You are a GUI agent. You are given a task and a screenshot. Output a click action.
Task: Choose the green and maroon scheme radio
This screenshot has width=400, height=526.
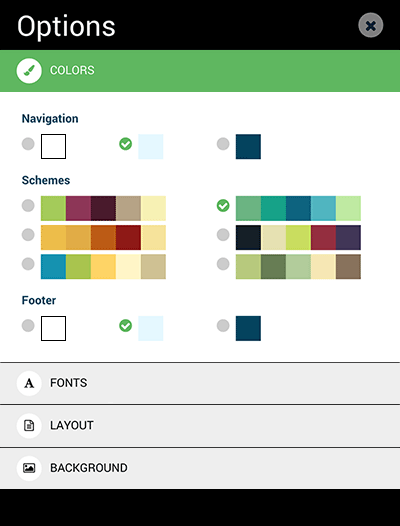(x=28, y=205)
